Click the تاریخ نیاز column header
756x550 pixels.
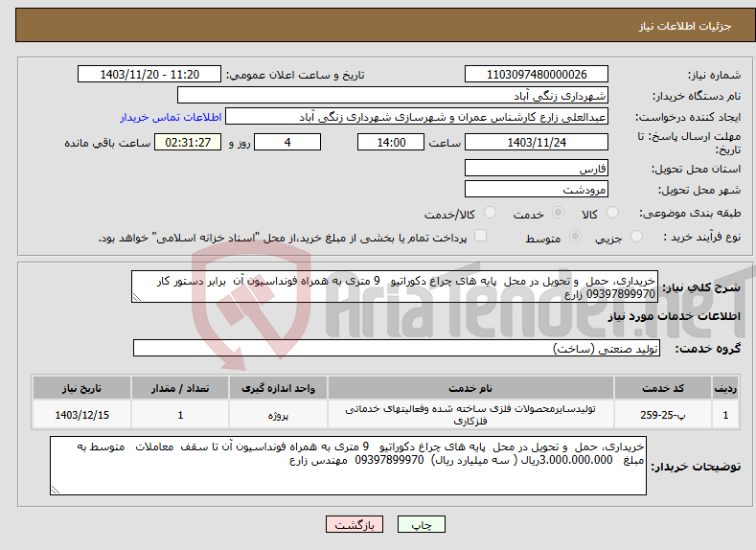[82, 388]
